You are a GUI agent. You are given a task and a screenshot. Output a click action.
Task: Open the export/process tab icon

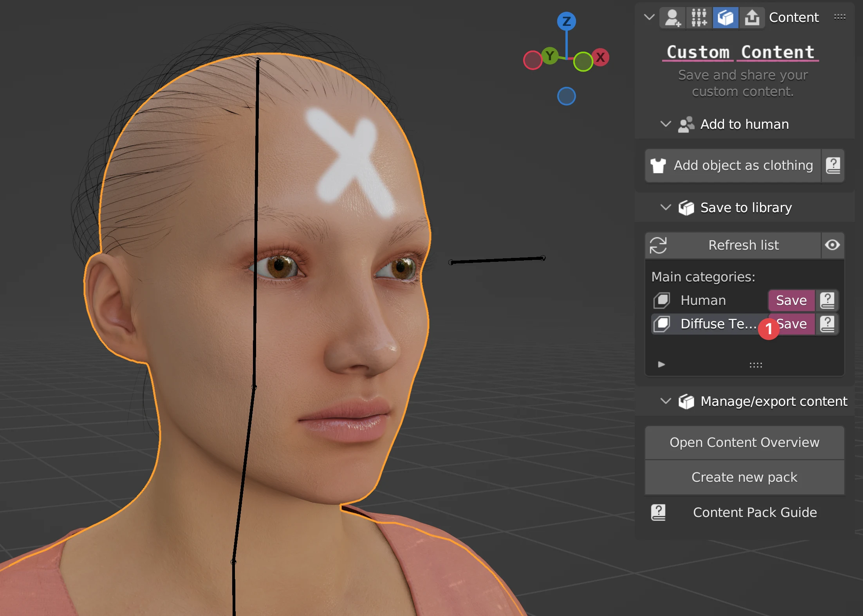(752, 18)
